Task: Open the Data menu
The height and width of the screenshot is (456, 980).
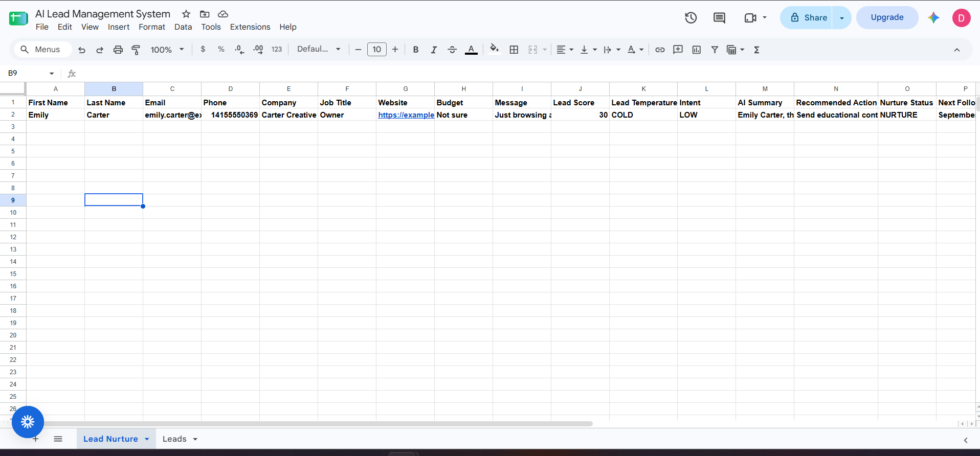Action: coord(183,27)
